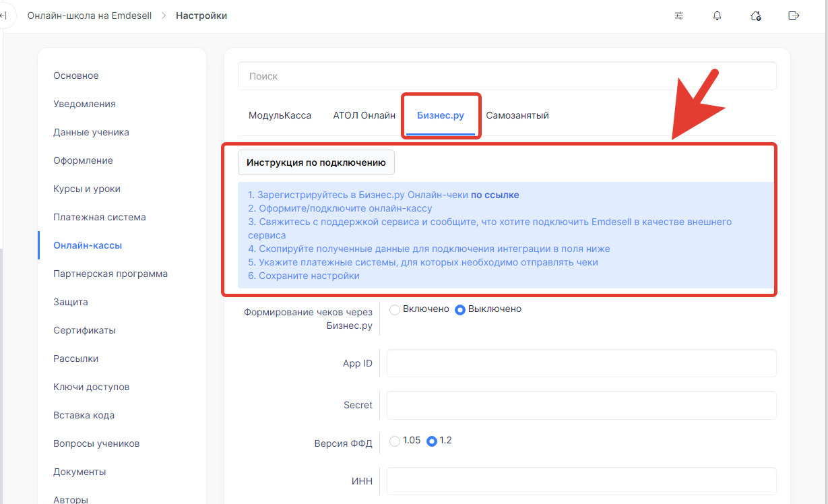Open Курсы и уроки settings section
This screenshot has width=828, height=504.
(x=87, y=189)
